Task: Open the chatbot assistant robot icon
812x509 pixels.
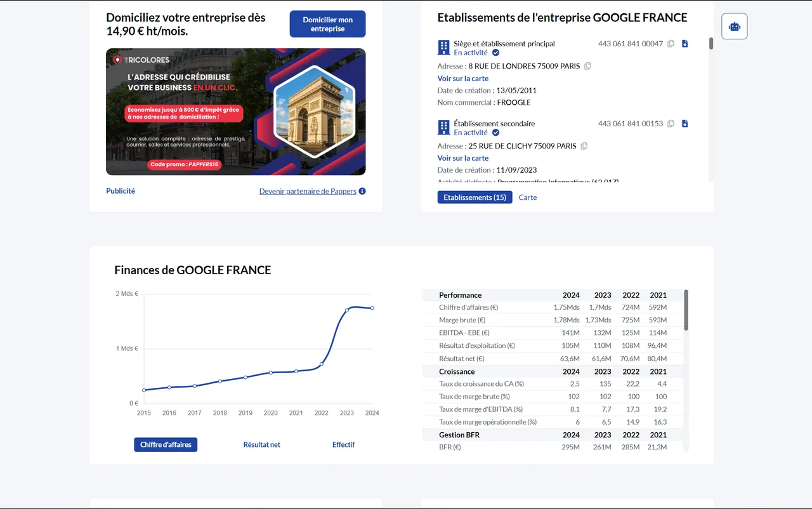Action: coord(735,27)
